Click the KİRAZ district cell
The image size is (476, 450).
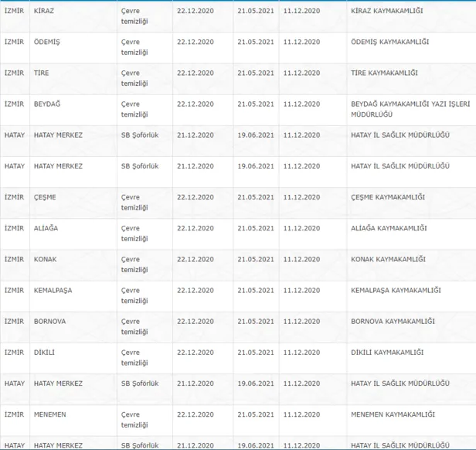[x=43, y=11]
